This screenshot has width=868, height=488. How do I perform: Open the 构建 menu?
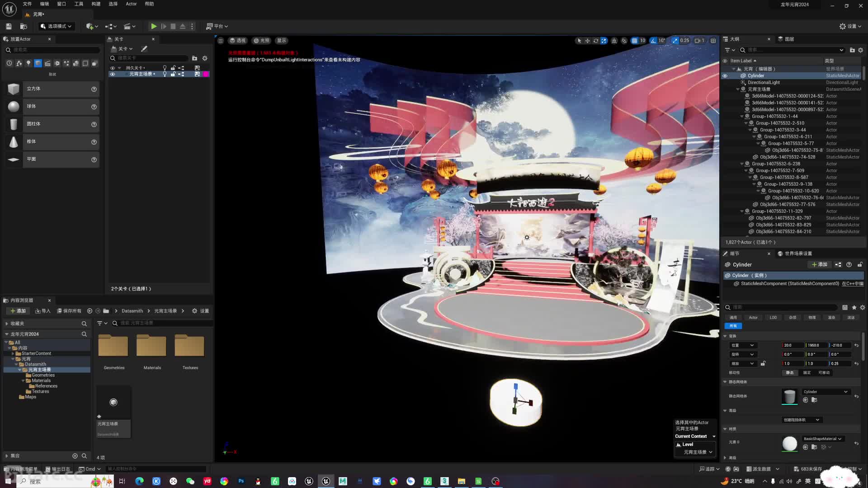[96, 4]
